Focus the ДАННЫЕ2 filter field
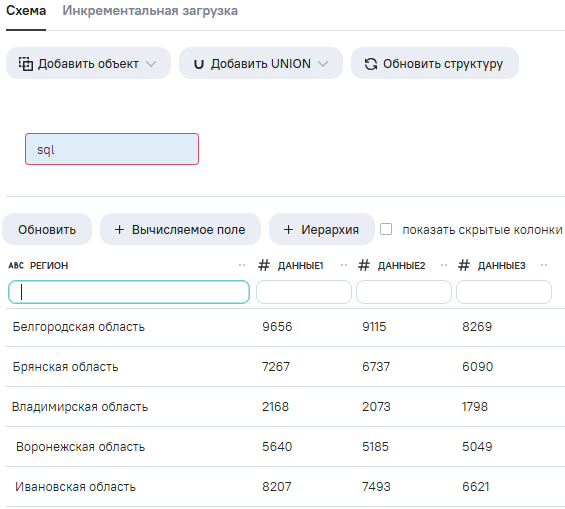This screenshot has height=509, width=565. click(x=404, y=292)
